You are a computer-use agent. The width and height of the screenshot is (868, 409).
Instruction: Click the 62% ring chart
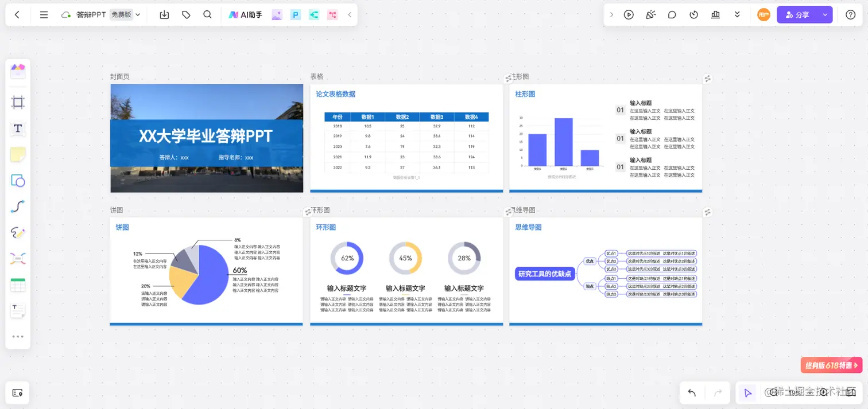point(347,258)
